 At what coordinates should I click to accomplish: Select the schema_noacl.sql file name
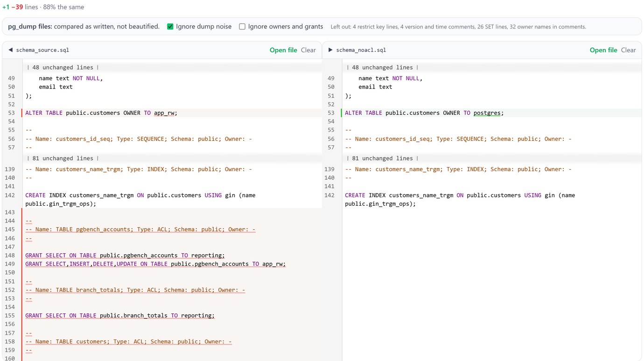361,50
